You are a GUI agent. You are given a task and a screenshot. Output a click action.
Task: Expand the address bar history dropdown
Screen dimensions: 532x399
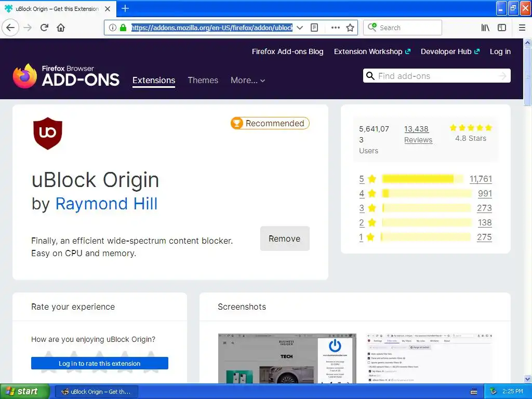[x=300, y=28]
